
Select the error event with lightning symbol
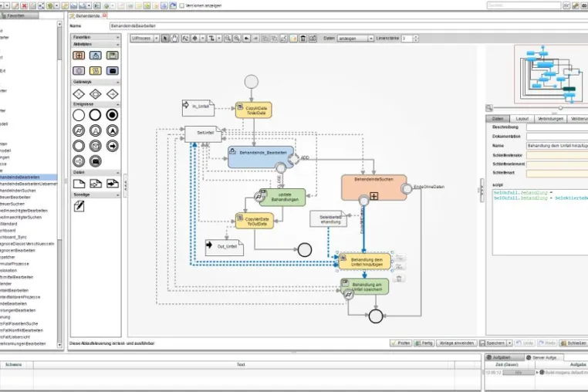(79, 130)
